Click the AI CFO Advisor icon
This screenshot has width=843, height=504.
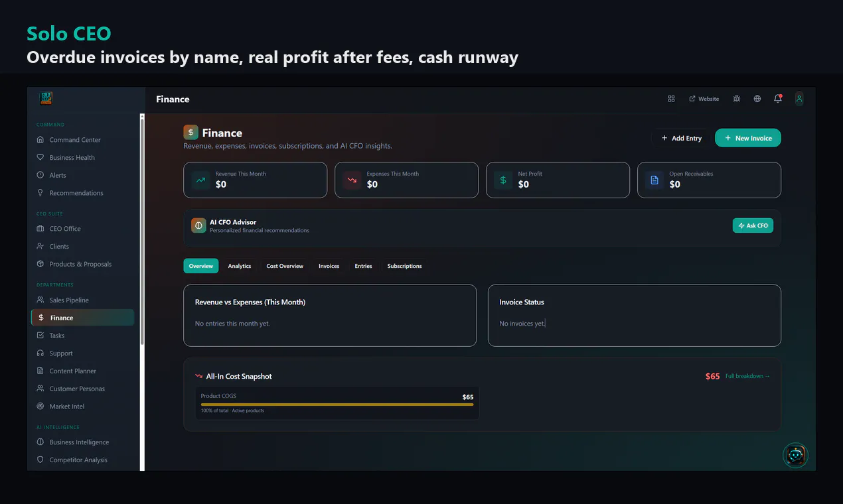point(198,225)
